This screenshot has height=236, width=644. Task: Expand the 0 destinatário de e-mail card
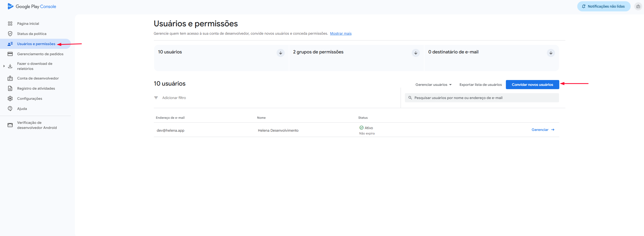(551, 53)
